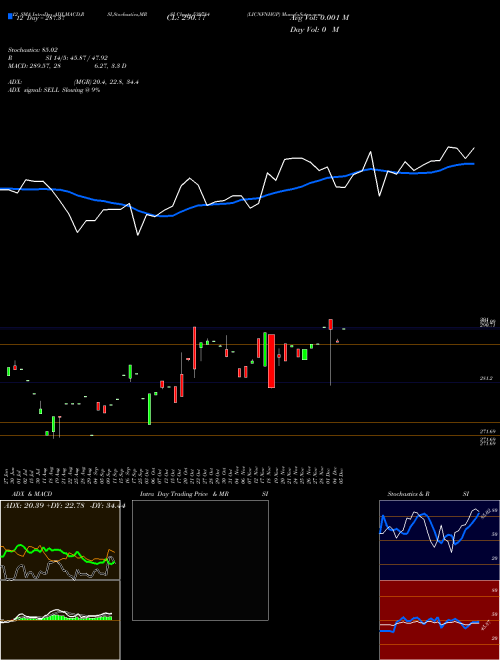Click the ADX indicator mini chart

tap(60, 540)
